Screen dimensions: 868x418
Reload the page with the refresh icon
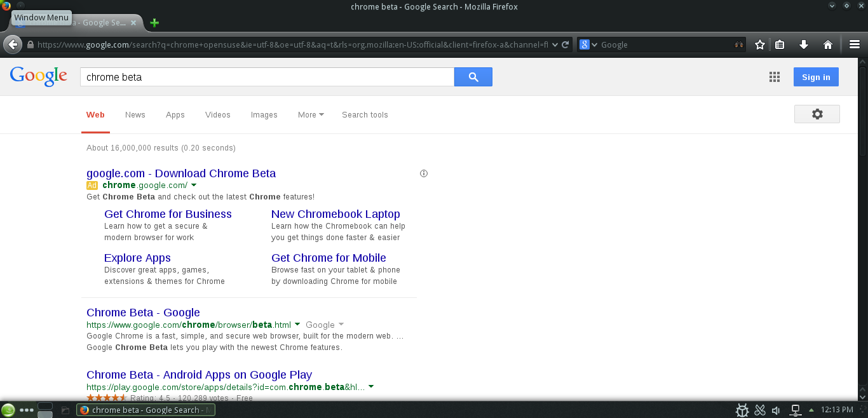point(566,44)
